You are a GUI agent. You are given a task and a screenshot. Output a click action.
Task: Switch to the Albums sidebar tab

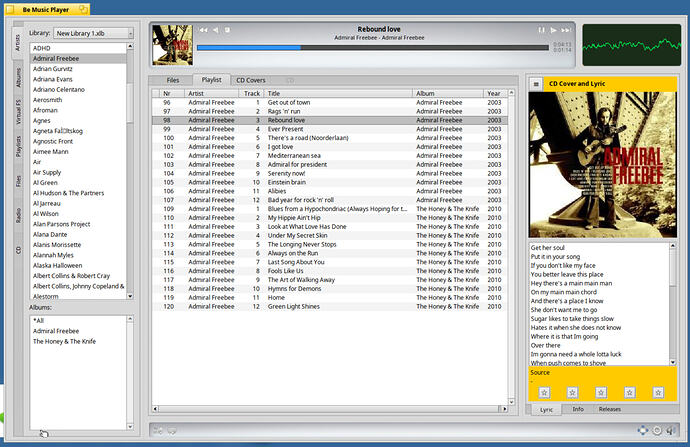point(18,77)
